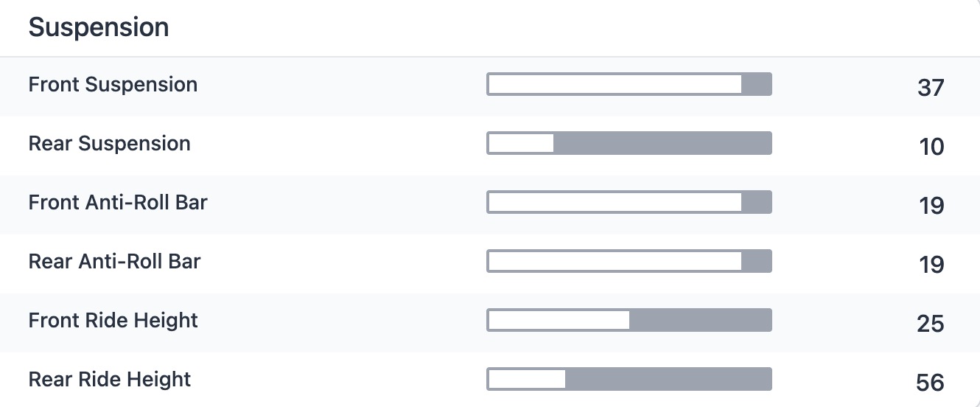
Task: Click the Front Suspension value 37
Action: point(931,88)
